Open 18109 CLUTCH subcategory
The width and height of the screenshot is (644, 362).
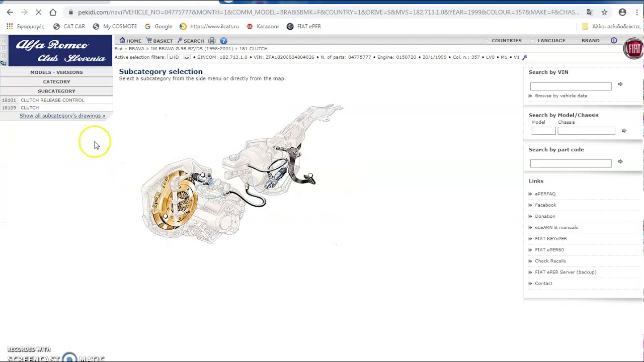click(x=56, y=108)
